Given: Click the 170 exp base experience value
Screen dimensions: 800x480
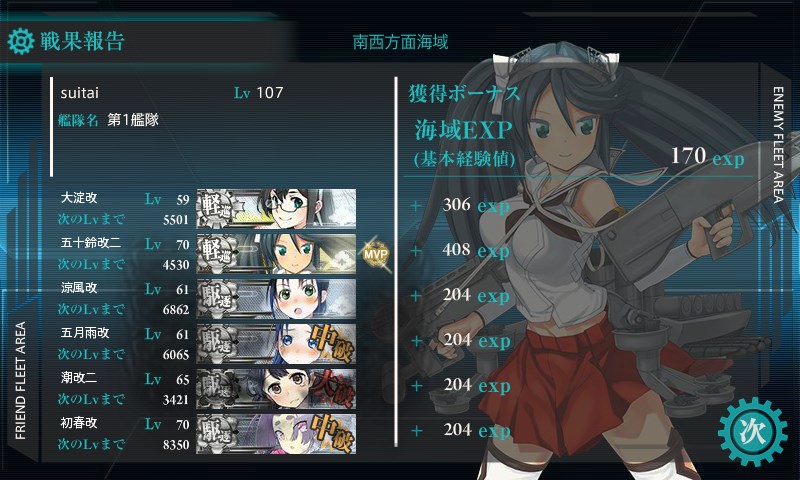Looking at the screenshot, I should point(708,156).
